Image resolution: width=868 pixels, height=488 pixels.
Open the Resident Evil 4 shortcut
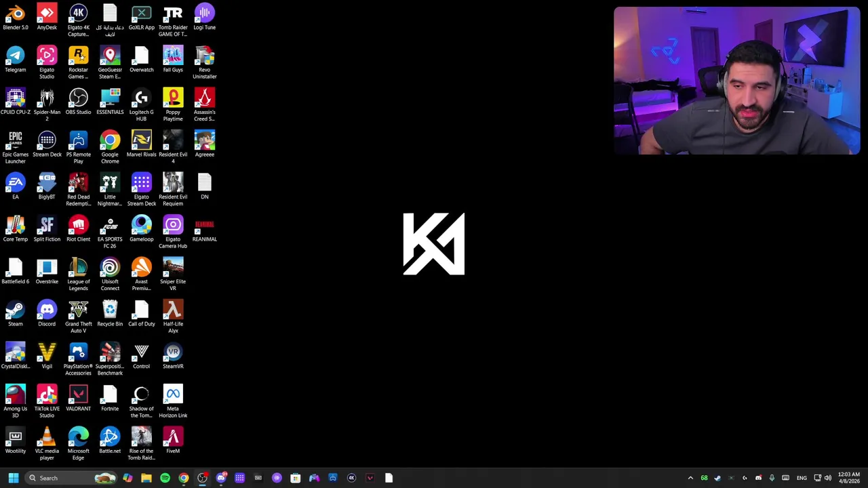click(173, 148)
